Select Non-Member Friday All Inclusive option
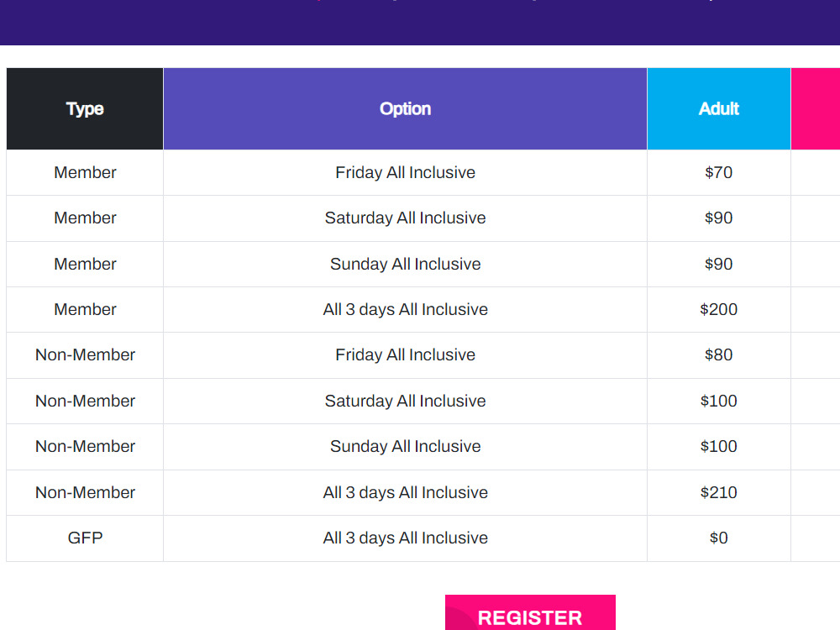 point(405,355)
